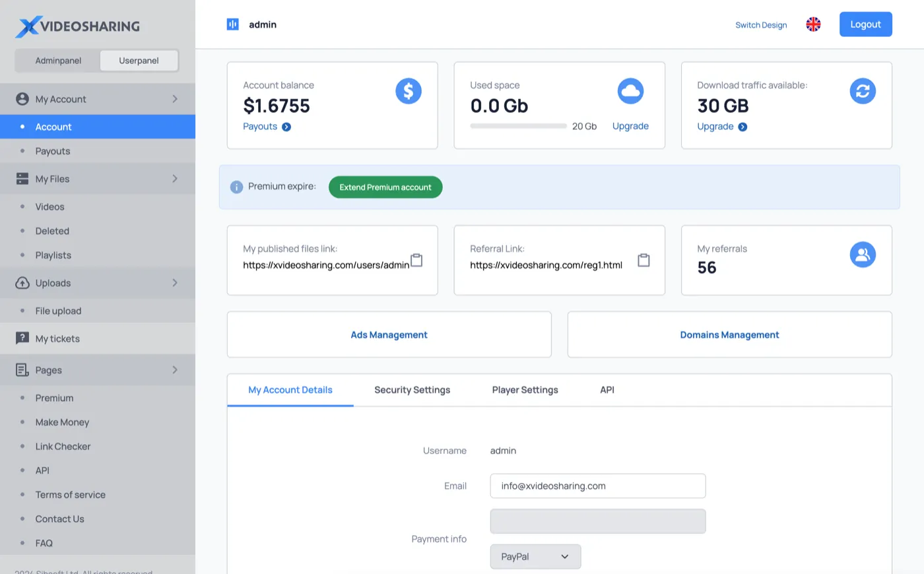Image resolution: width=924 pixels, height=574 pixels.
Task: Collapse the My Account section chevron
Action: tap(175, 99)
